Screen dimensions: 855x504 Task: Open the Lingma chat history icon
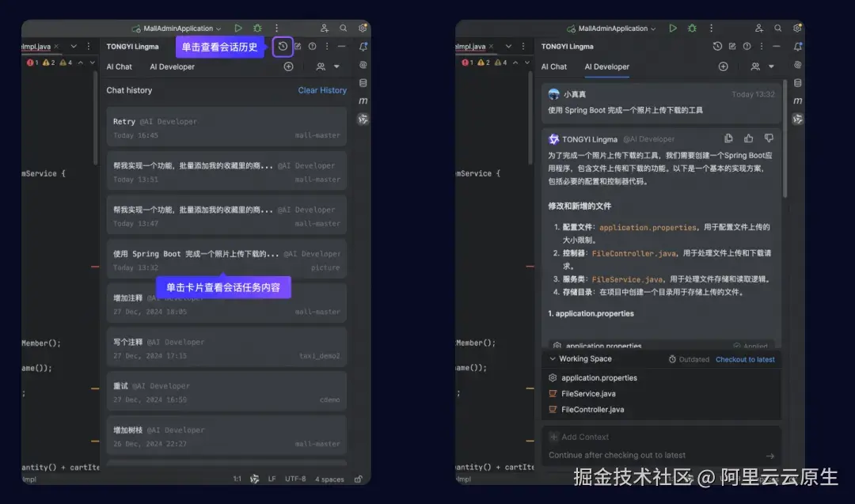click(283, 47)
